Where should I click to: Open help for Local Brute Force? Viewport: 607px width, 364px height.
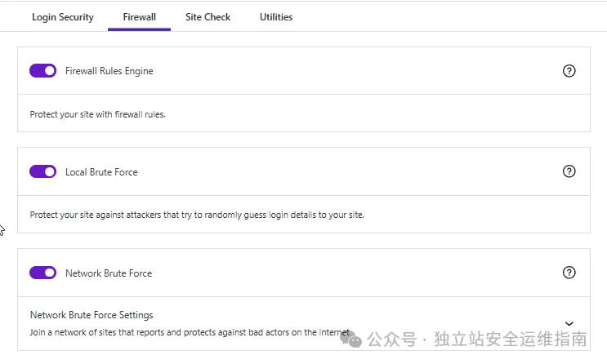click(x=569, y=171)
